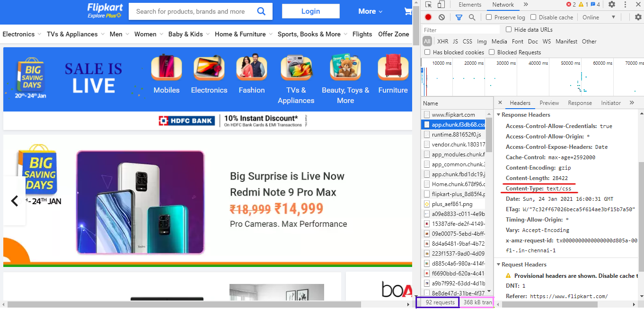Clear the network log with the ban icon
The width and height of the screenshot is (644, 309).
tap(441, 17)
